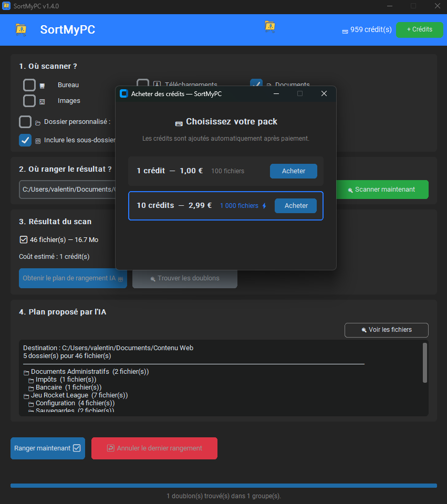Click the desktop icon next to Bureau

[x=42, y=86]
